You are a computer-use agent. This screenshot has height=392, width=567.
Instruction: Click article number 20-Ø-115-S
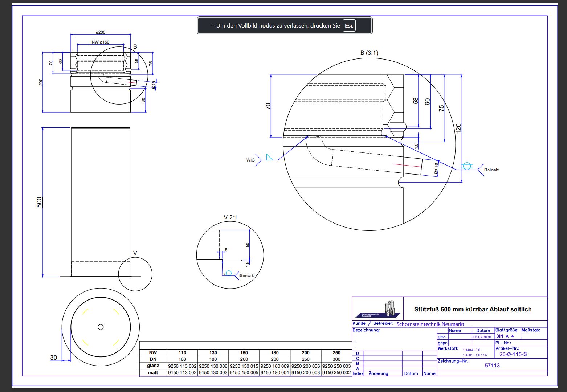(513, 354)
